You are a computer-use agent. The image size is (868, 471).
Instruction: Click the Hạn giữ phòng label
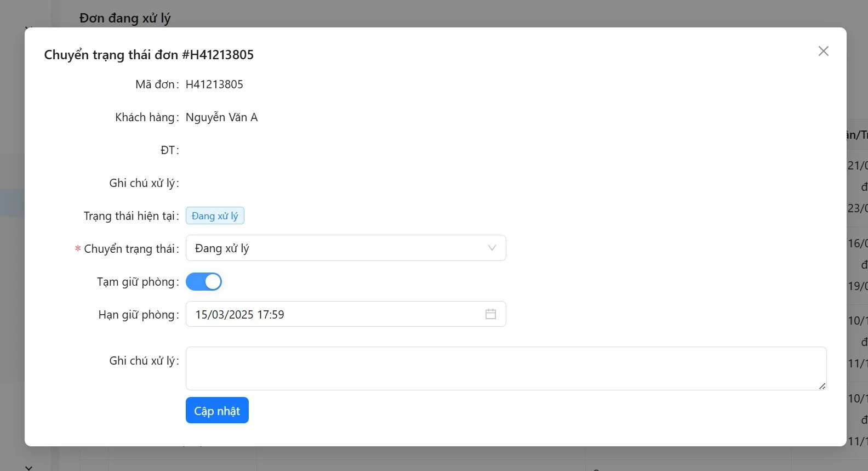(136, 315)
